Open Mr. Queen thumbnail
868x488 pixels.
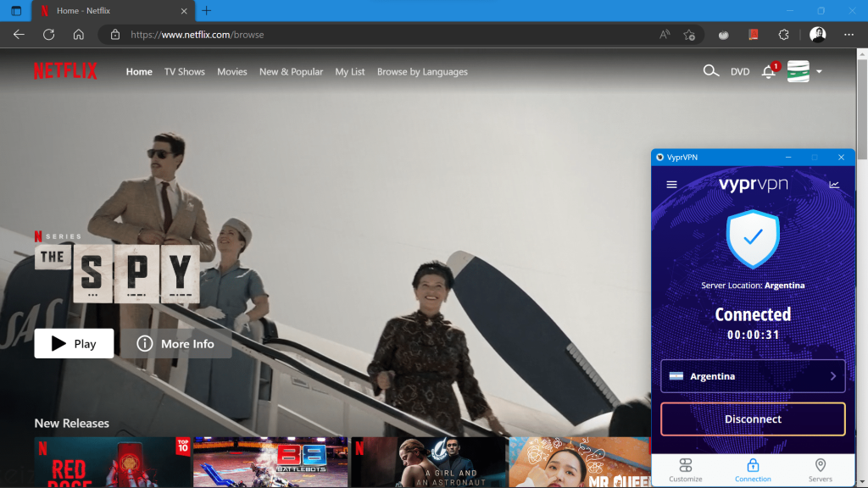tap(580, 463)
